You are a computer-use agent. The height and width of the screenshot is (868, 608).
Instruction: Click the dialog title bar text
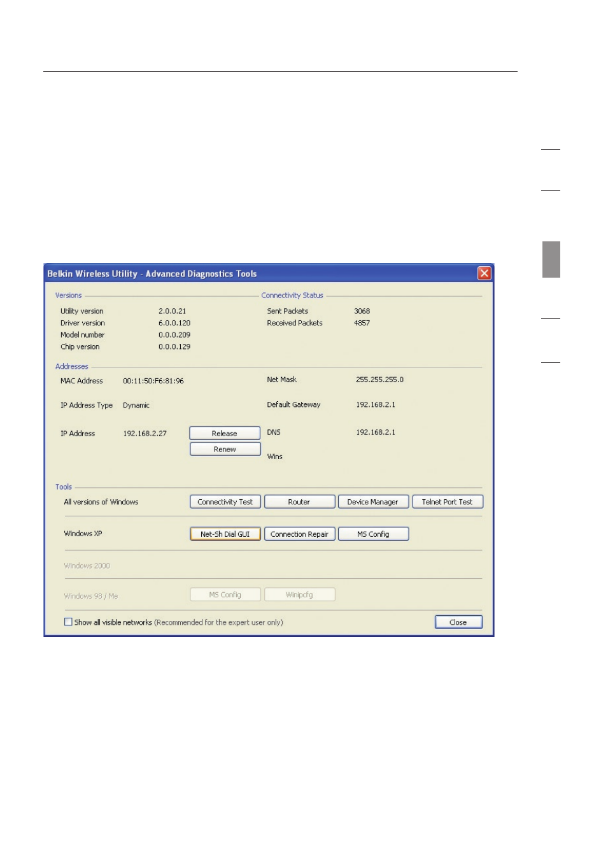click(152, 274)
